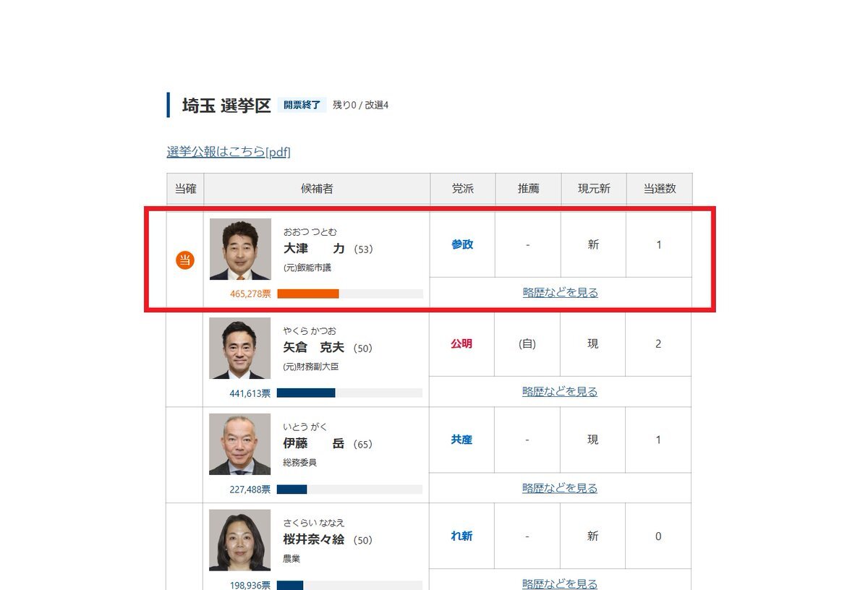Click the 農業 occupation text
This screenshot has height=590, width=868.
coord(292,559)
